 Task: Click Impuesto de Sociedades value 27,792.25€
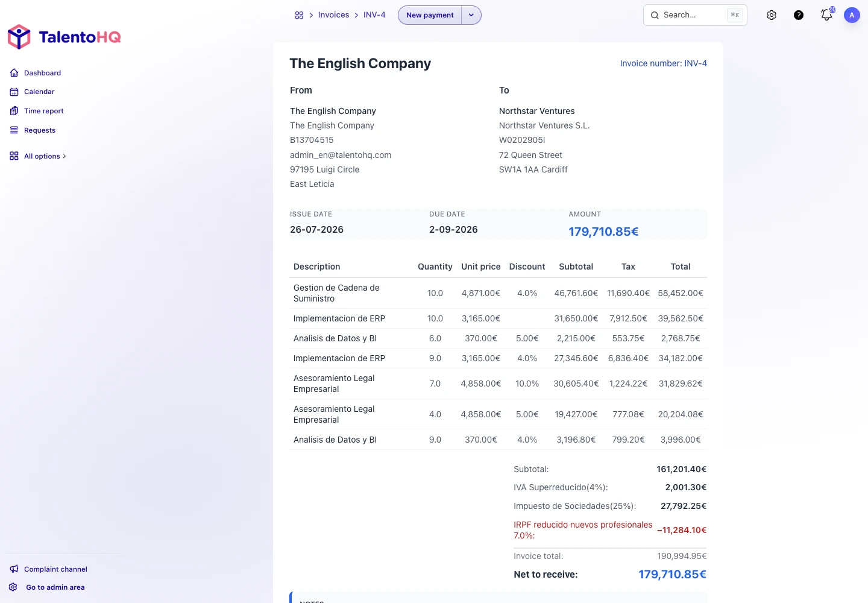pos(684,506)
